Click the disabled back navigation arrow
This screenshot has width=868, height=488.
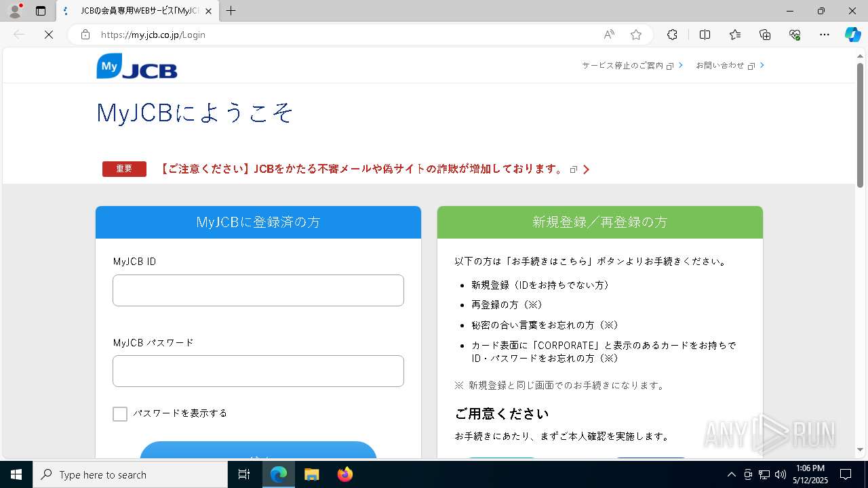(x=19, y=35)
